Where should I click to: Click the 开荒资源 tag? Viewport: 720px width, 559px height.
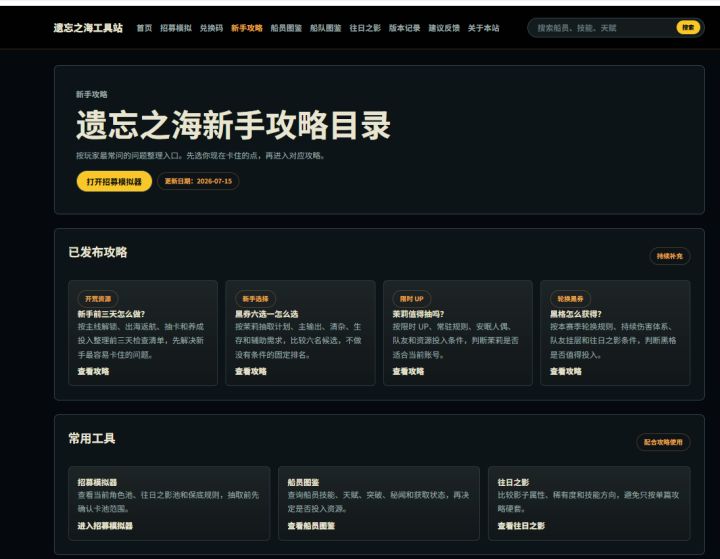[x=98, y=299]
